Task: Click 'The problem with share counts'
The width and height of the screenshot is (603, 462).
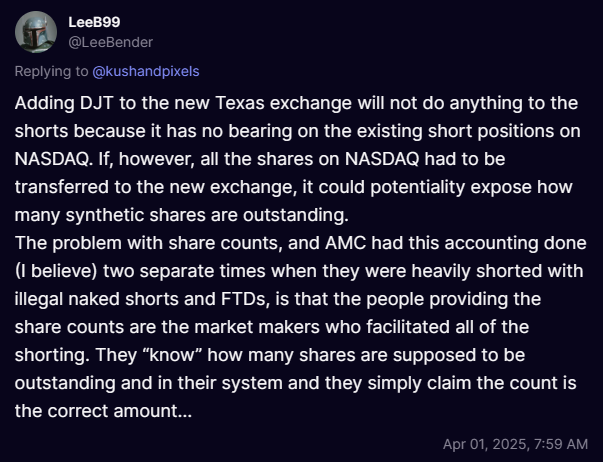Action: 147,243
